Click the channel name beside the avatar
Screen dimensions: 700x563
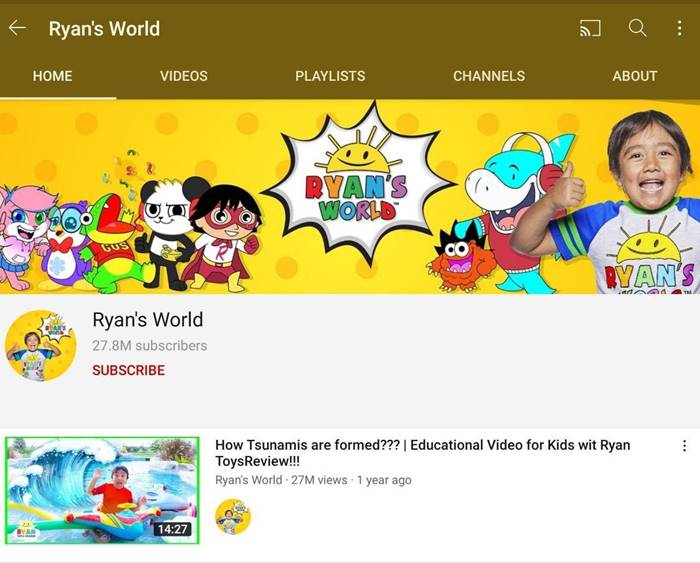148,320
